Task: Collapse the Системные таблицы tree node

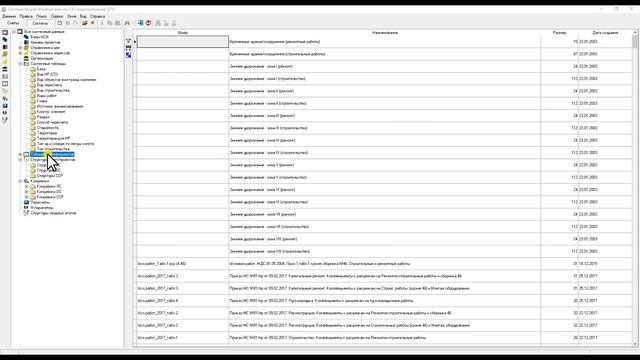Action: tap(20, 64)
